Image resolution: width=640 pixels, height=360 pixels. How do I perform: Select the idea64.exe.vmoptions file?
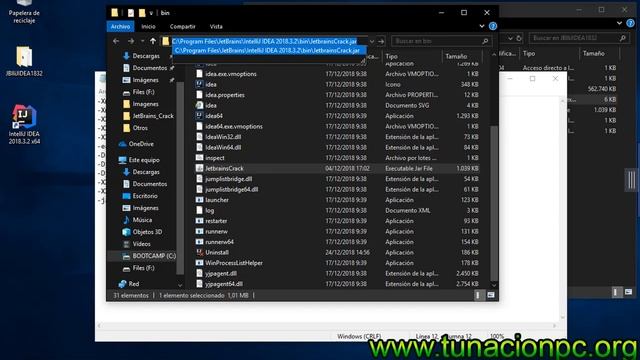click(x=234, y=127)
